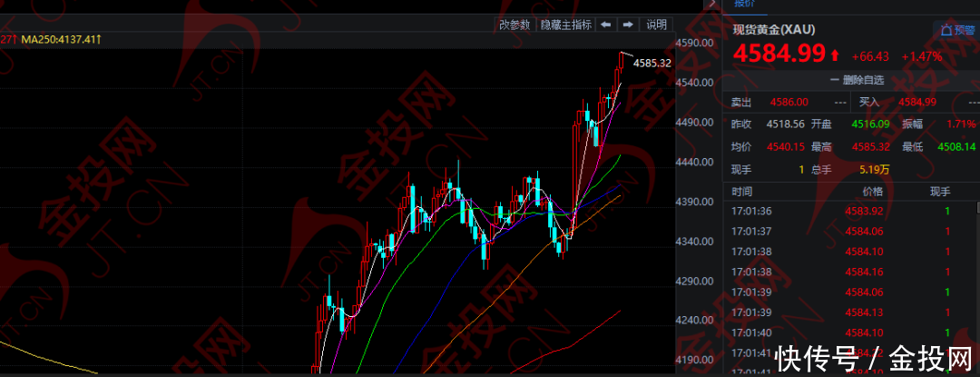Click the 总手 label
The width and height of the screenshot is (980, 377).
coord(822,170)
